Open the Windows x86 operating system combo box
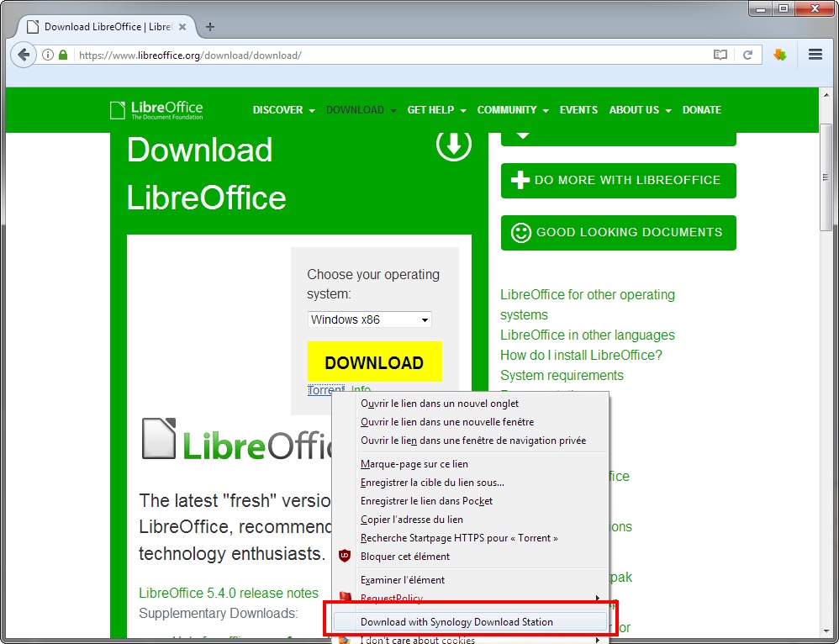This screenshot has width=839, height=644. 369,319
